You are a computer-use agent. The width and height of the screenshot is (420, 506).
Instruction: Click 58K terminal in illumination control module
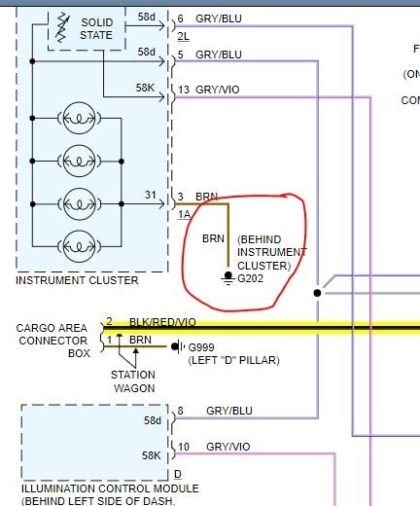click(151, 455)
